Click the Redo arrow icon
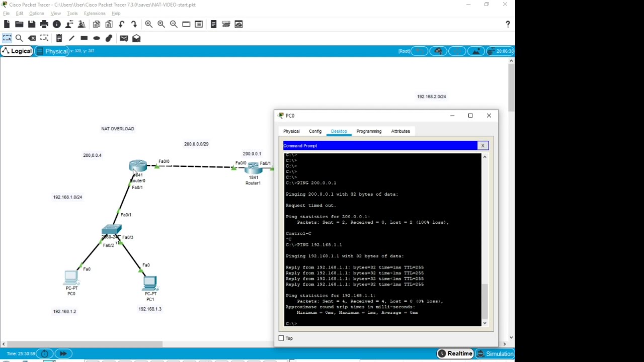The image size is (644, 362). [134, 24]
